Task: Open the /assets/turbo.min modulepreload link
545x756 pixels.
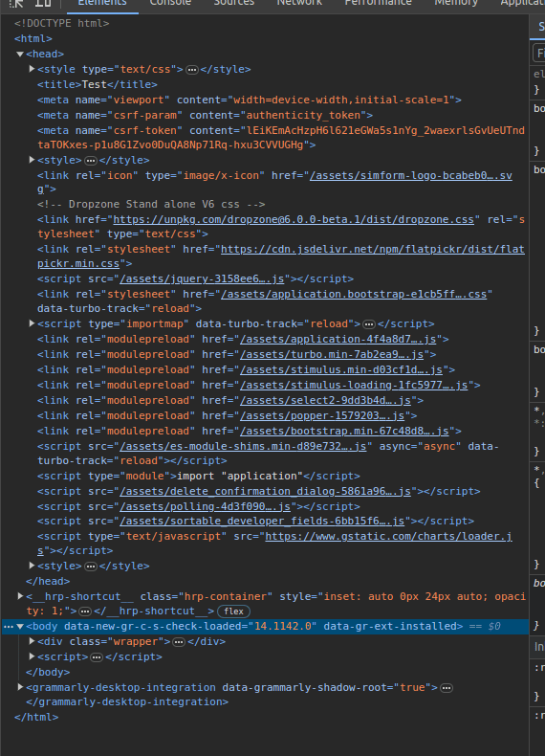Action: 332,355
